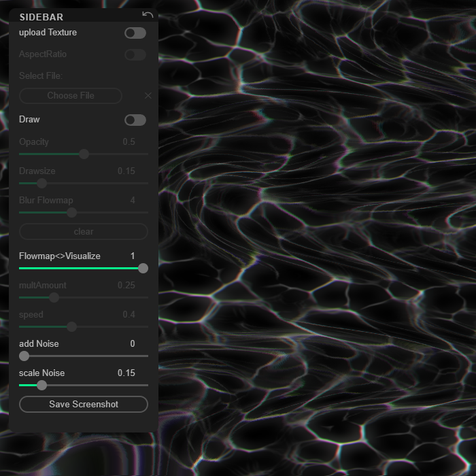Image resolution: width=476 pixels, height=476 pixels.
Task: Click the add Noise label
Action: (x=39, y=343)
